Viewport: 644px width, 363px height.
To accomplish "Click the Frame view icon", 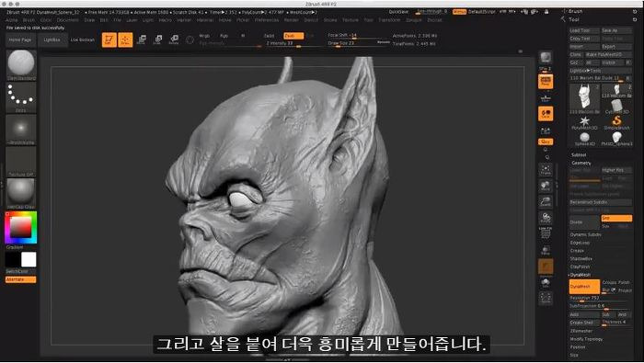I will pyautogui.click(x=546, y=169).
